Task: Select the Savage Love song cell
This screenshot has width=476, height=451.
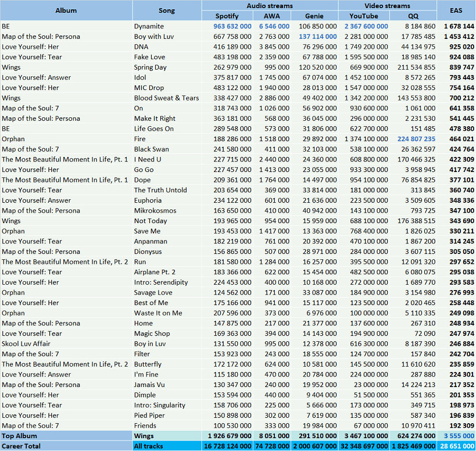Action: (x=167, y=292)
